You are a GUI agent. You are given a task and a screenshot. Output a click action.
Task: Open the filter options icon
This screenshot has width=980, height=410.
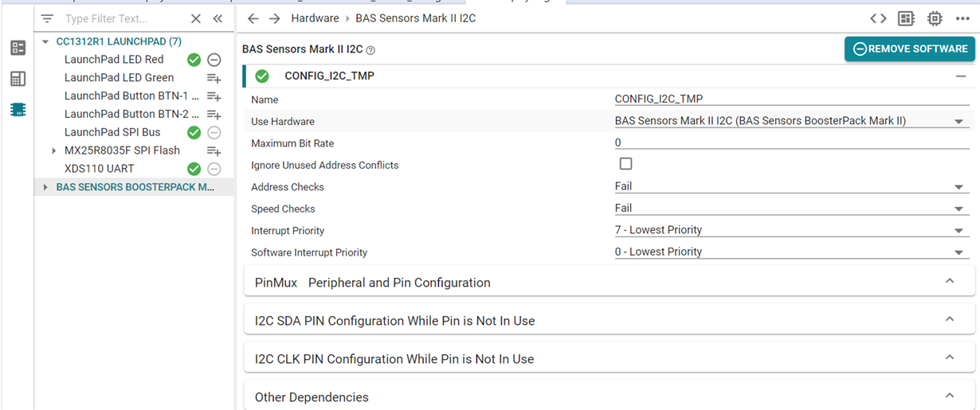point(47,18)
